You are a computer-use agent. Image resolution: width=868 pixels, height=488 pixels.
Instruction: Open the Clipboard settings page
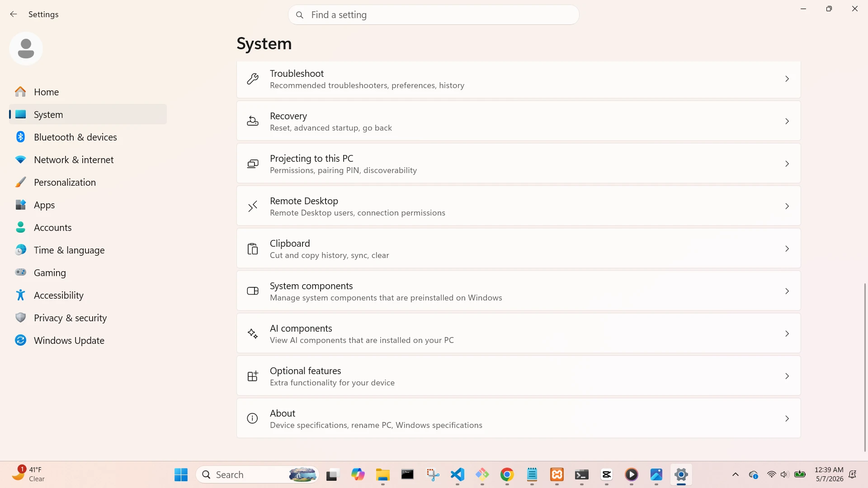coord(519,249)
